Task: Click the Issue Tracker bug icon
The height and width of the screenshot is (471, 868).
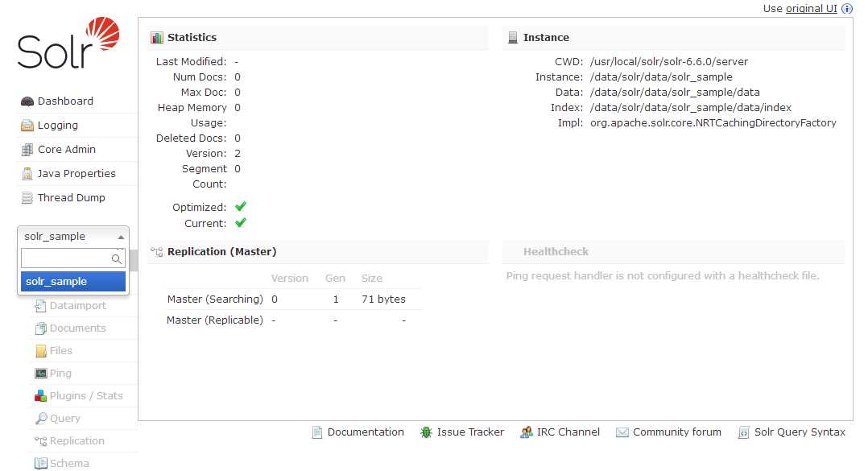Action: 426,432
